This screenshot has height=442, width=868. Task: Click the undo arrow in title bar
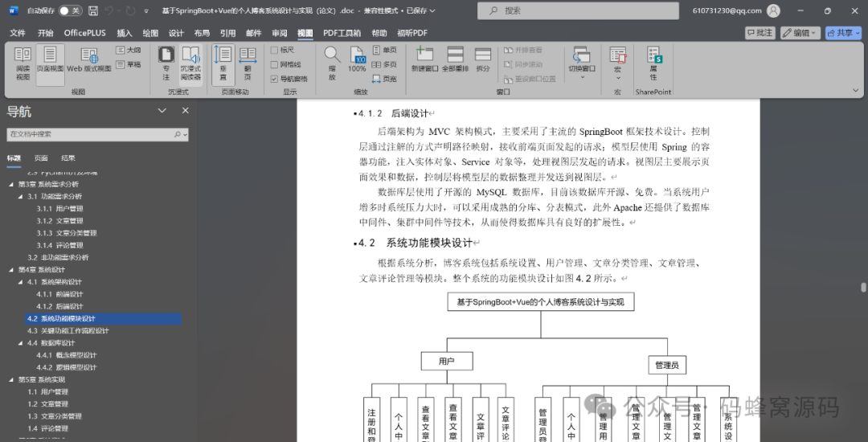109,10
